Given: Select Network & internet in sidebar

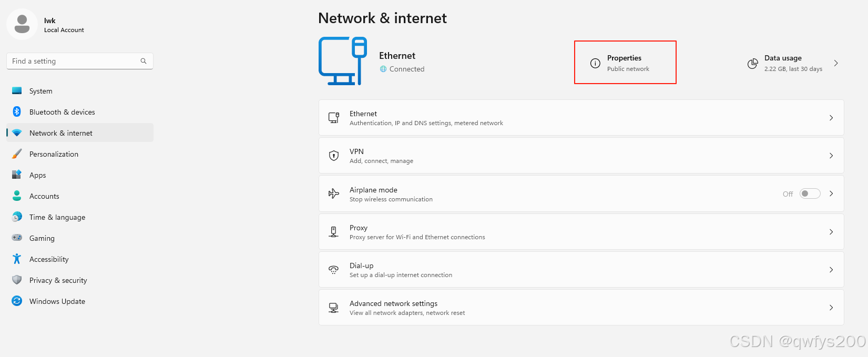Looking at the screenshot, I should (x=80, y=133).
